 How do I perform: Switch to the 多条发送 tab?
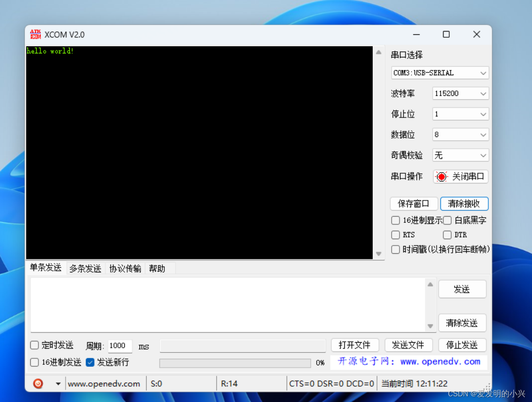(x=85, y=269)
